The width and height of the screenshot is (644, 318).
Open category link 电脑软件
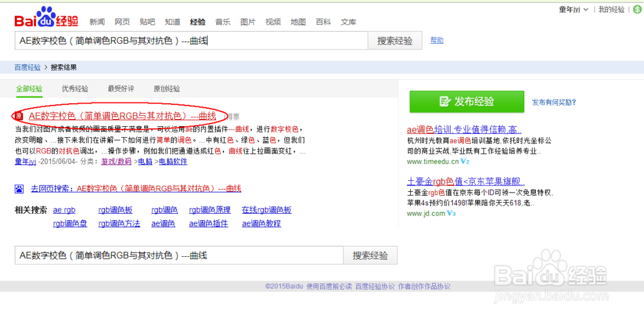(173, 162)
